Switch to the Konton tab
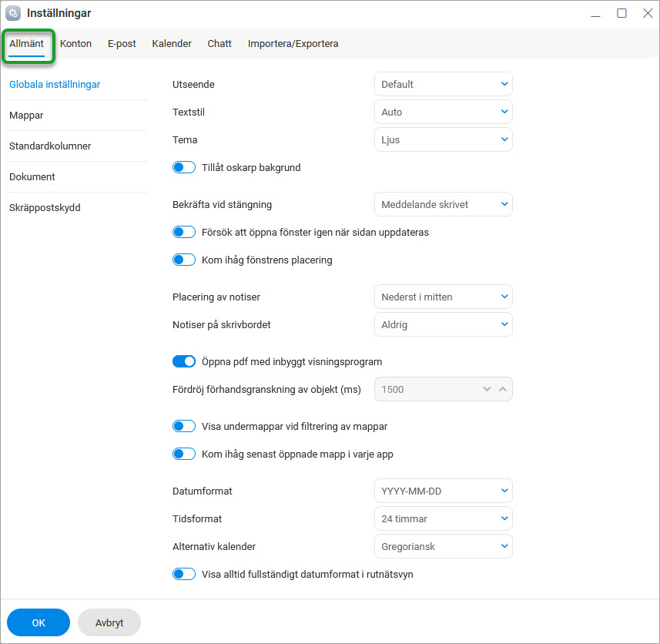This screenshot has height=644, width=660. [75, 44]
